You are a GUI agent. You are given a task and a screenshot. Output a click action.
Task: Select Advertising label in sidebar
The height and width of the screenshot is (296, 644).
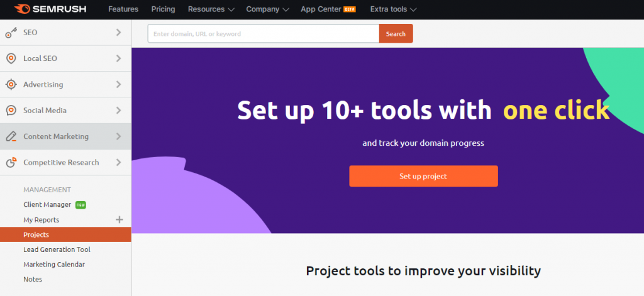[x=43, y=85]
